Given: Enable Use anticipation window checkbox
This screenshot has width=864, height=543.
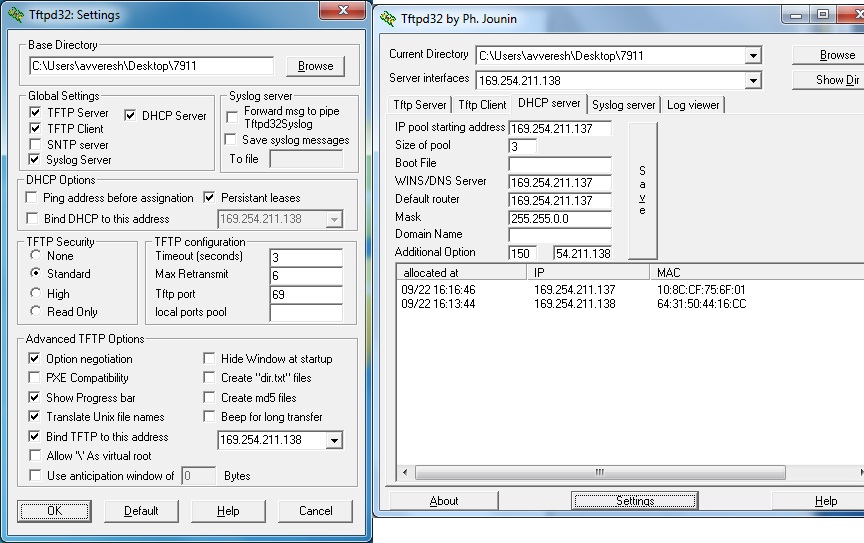Looking at the screenshot, I should click(35, 475).
